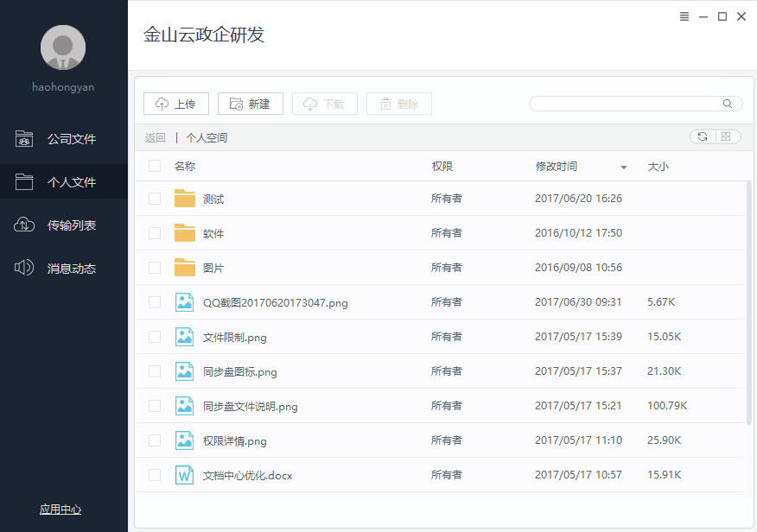Click the file list vertical scrollbar
This screenshot has height=532, width=757.
click(749, 303)
